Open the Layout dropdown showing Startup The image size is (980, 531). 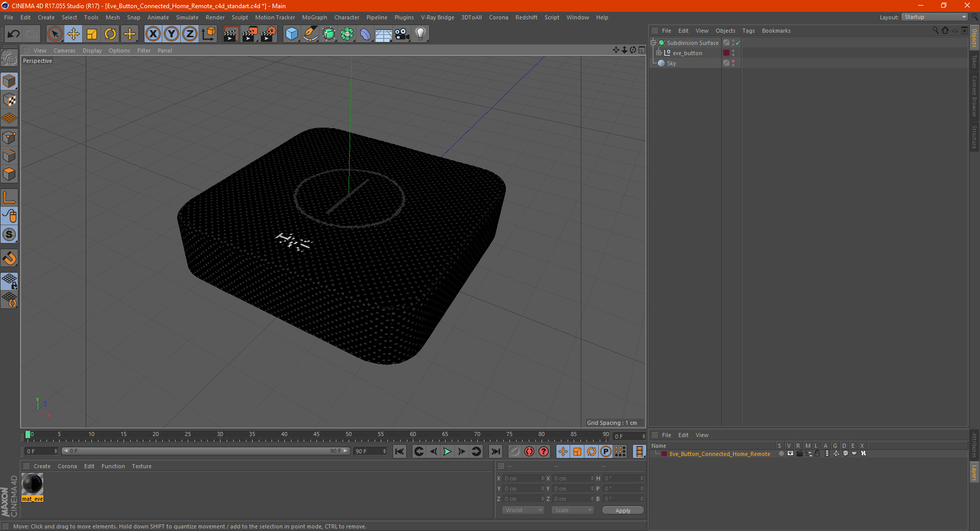point(936,17)
